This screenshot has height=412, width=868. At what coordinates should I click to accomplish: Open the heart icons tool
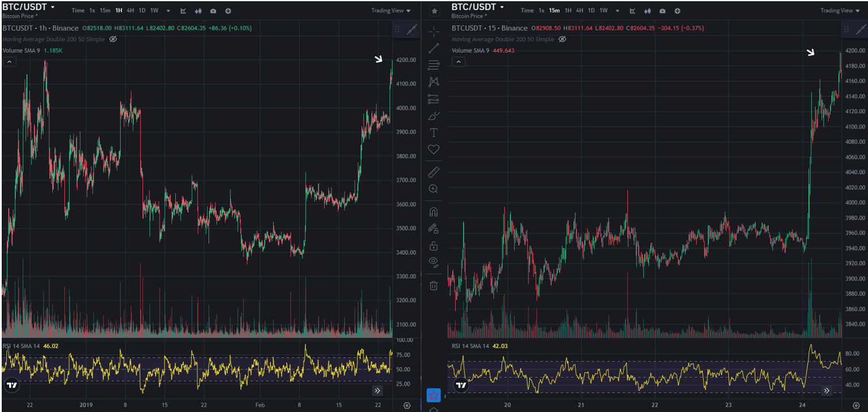pos(434,149)
